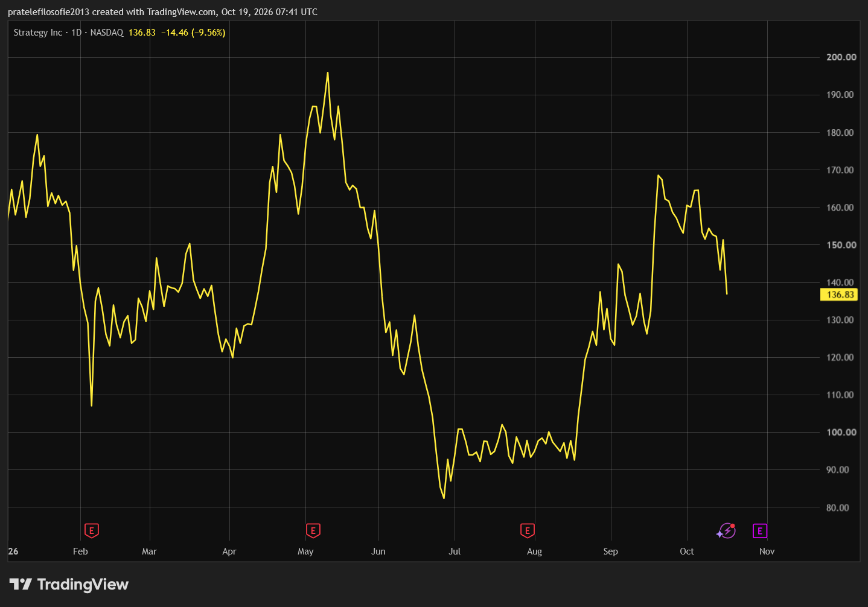Image resolution: width=868 pixels, height=607 pixels.
Task: Click the May earnings E marker
Action: click(313, 531)
